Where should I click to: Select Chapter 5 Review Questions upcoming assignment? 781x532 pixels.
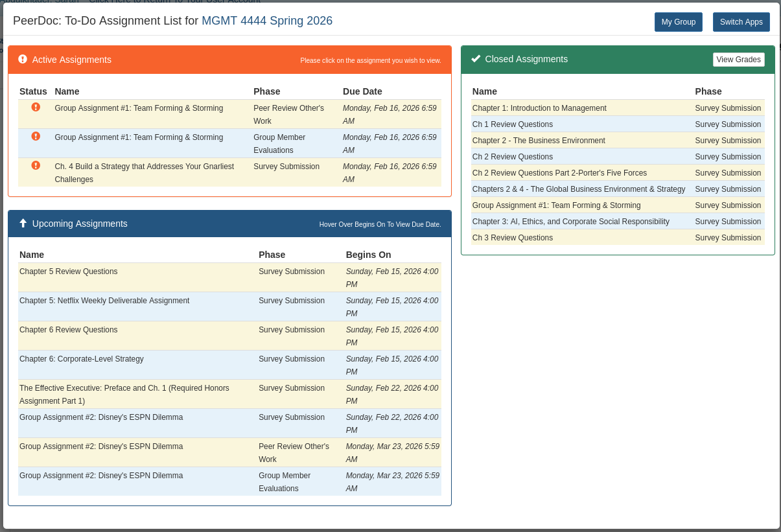pos(68,271)
